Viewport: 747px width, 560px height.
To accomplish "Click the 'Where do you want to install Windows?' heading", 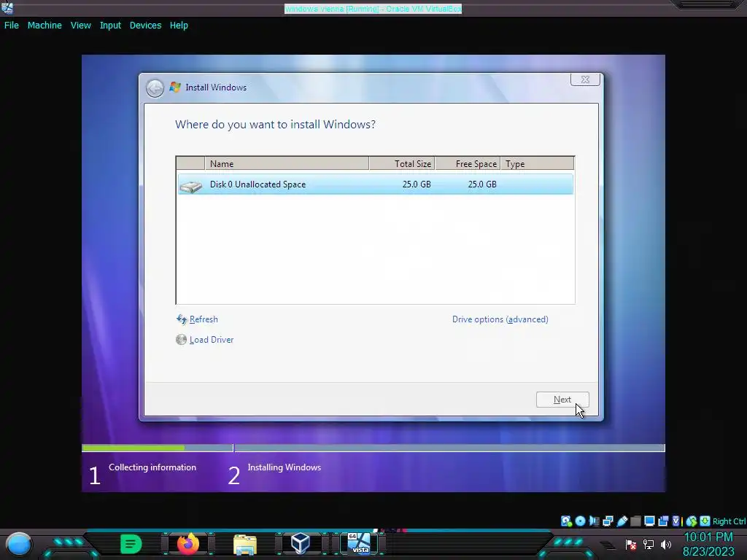I will click(275, 124).
